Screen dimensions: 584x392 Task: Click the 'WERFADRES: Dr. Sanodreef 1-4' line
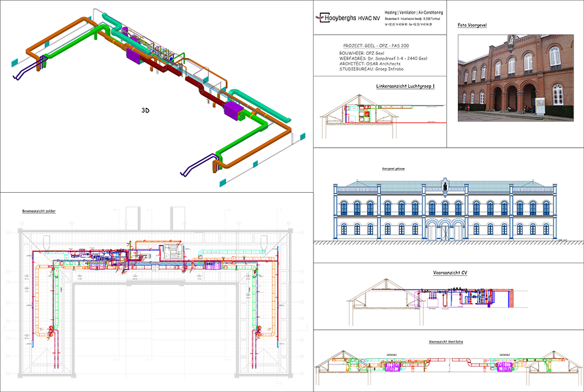(383, 59)
